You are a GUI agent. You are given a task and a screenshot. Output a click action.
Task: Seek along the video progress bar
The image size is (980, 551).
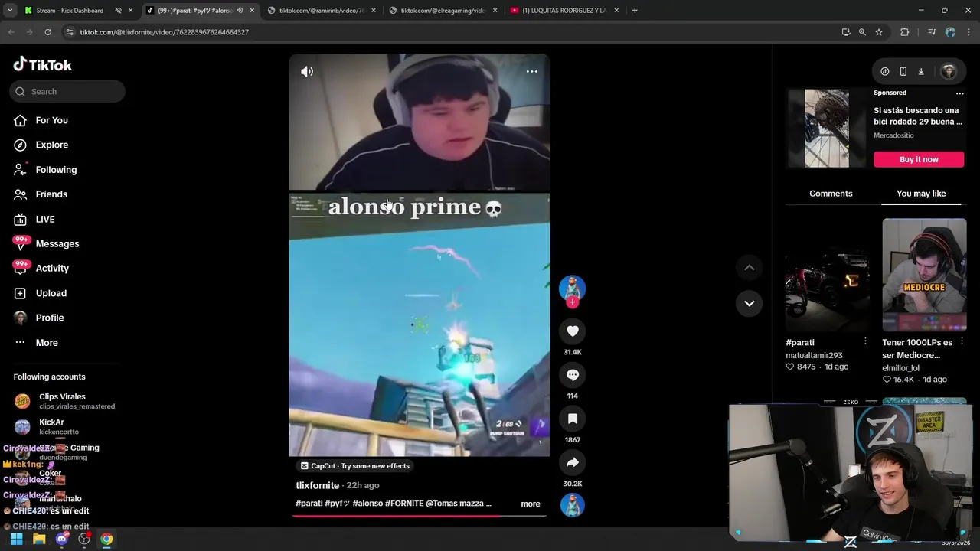point(419,516)
